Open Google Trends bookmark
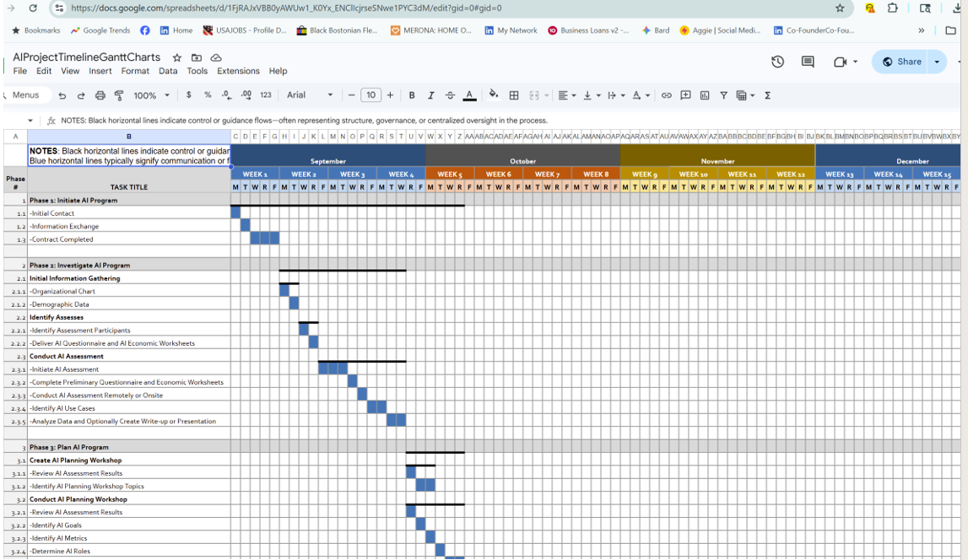The height and width of the screenshot is (560, 968). point(100,30)
